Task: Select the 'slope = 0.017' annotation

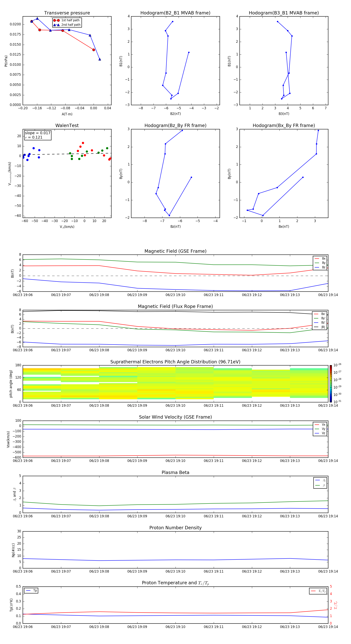Action: coord(37,133)
